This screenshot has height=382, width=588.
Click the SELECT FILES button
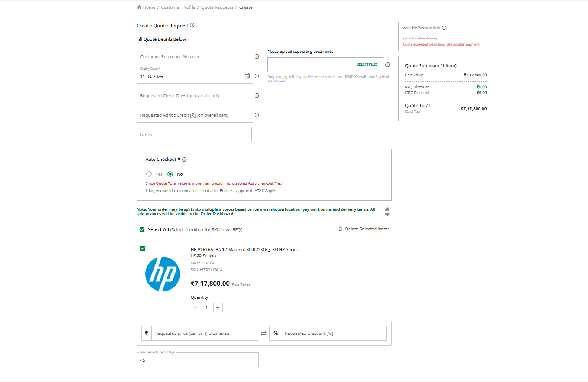coord(367,64)
